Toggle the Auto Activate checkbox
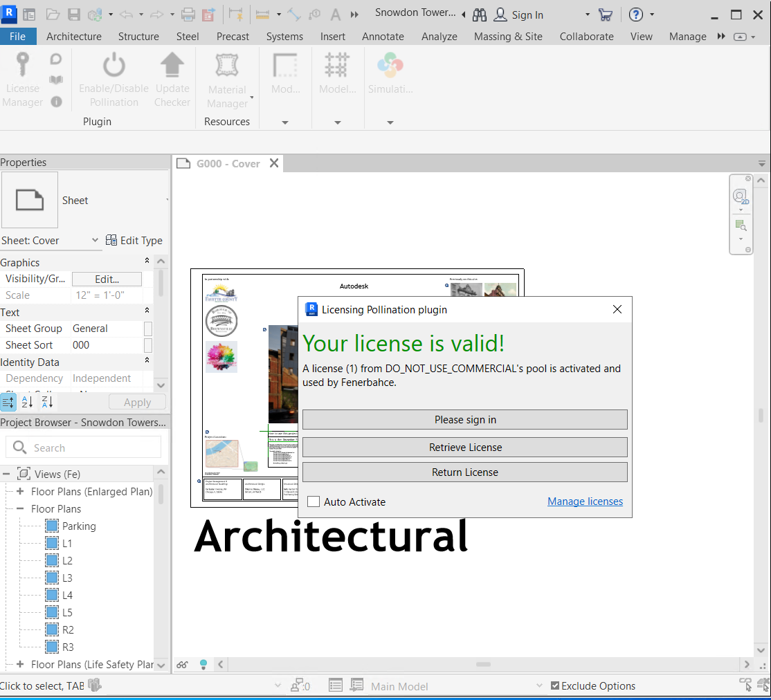Image resolution: width=771 pixels, height=700 pixels. pyautogui.click(x=314, y=501)
